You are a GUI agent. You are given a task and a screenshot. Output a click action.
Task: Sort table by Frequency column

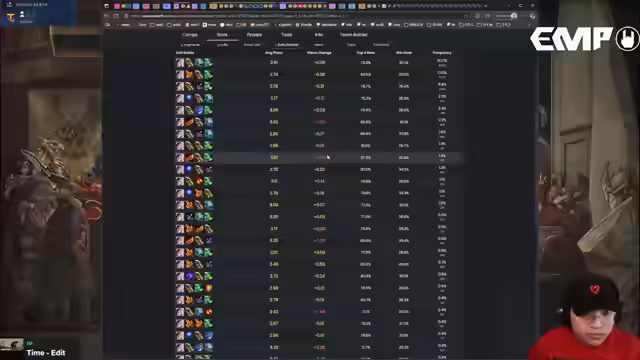pyautogui.click(x=442, y=53)
